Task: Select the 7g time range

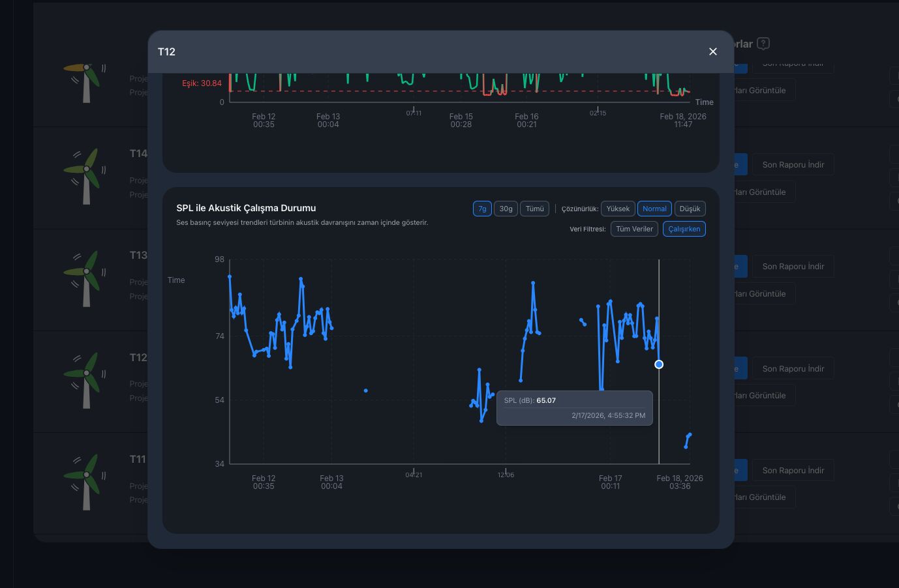Action: click(x=482, y=209)
